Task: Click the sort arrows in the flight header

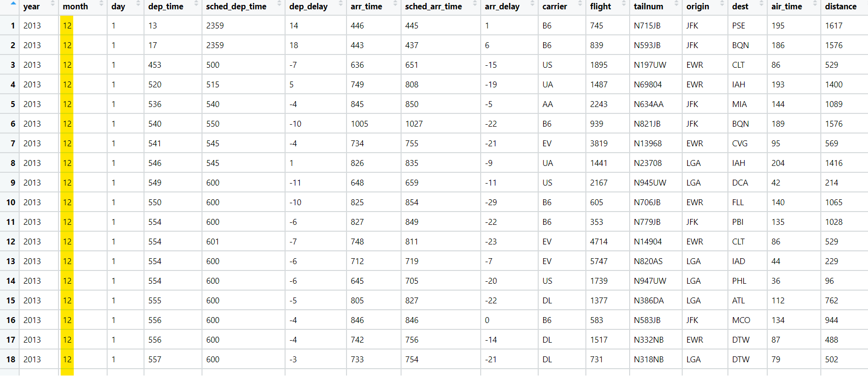Action: [624, 3]
